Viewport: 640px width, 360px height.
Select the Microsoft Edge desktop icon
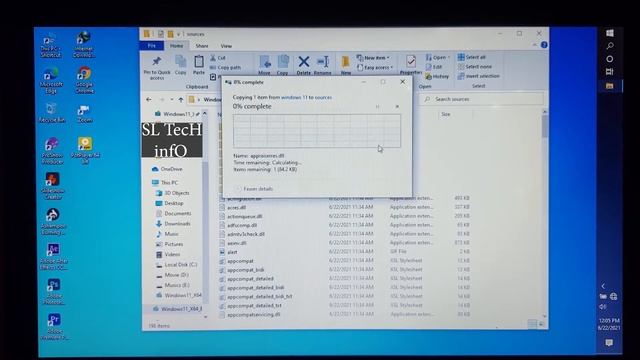pyautogui.click(x=51, y=80)
